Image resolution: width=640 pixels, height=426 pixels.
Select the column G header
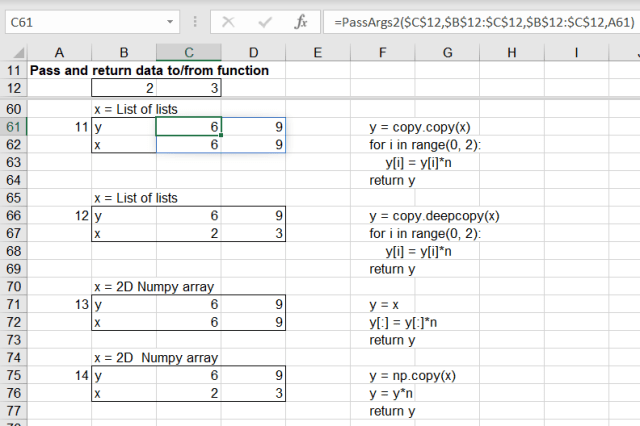(x=446, y=52)
